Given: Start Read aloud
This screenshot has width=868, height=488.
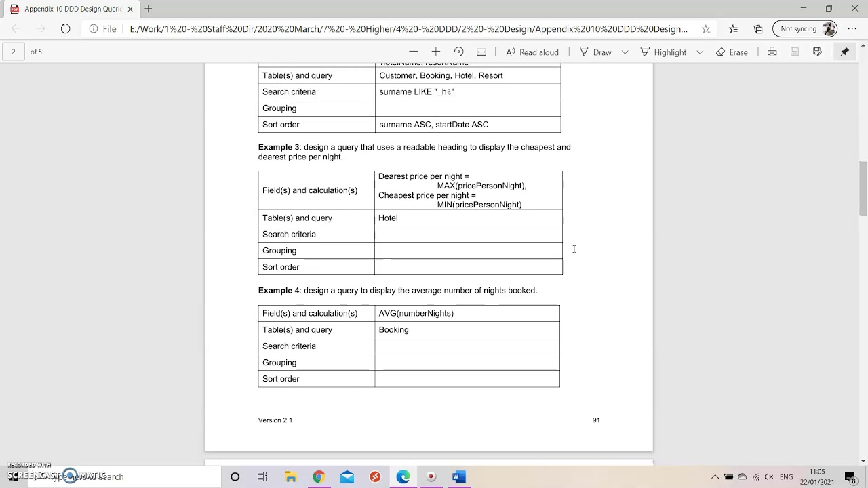Looking at the screenshot, I should coord(532,52).
